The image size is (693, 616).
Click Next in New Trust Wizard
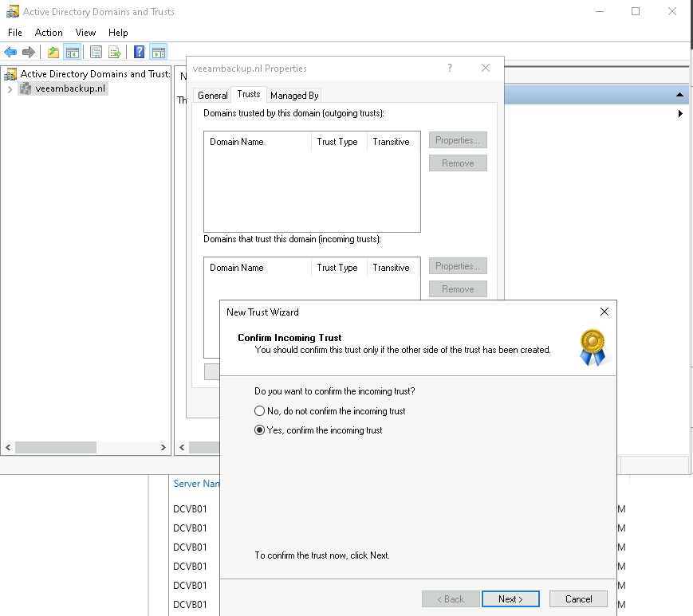(x=510, y=599)
